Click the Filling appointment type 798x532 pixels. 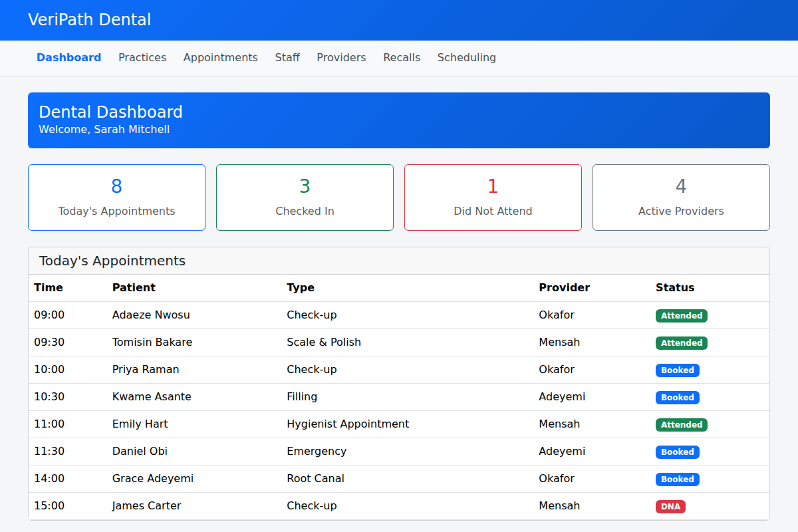tap(302, 397)
